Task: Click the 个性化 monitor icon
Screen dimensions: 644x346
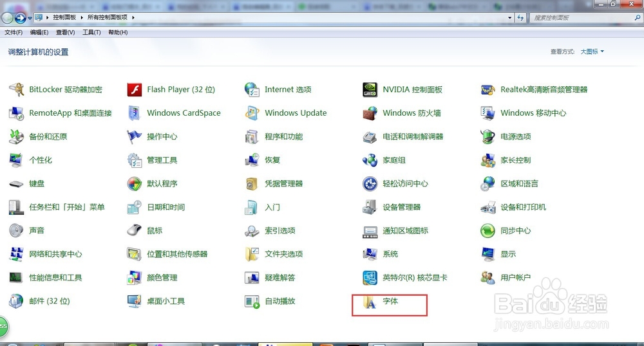Action: [17, 160]
